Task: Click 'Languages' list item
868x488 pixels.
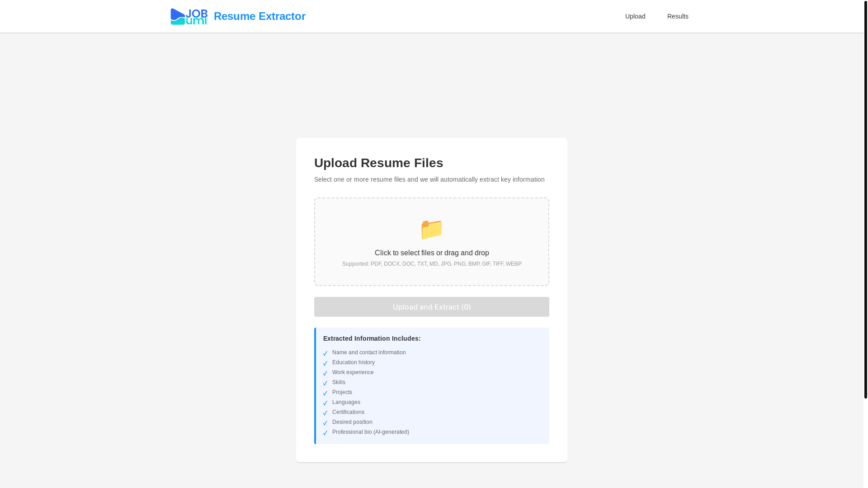Action: [x=346, y=402]
